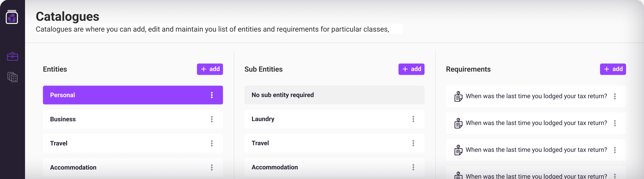Screen dimensions: 644x179
Task: Open the app logo home icon
Action: click(12, 17)
